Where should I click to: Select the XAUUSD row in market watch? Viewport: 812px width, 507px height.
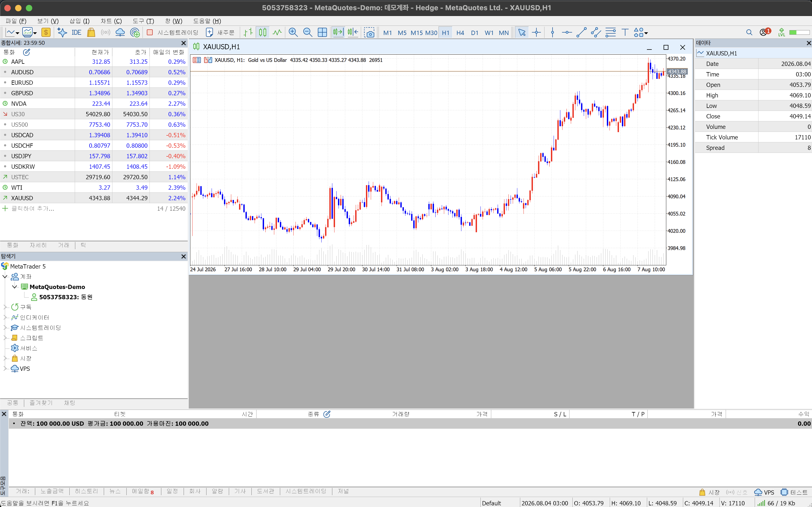[x=94, y=198]
